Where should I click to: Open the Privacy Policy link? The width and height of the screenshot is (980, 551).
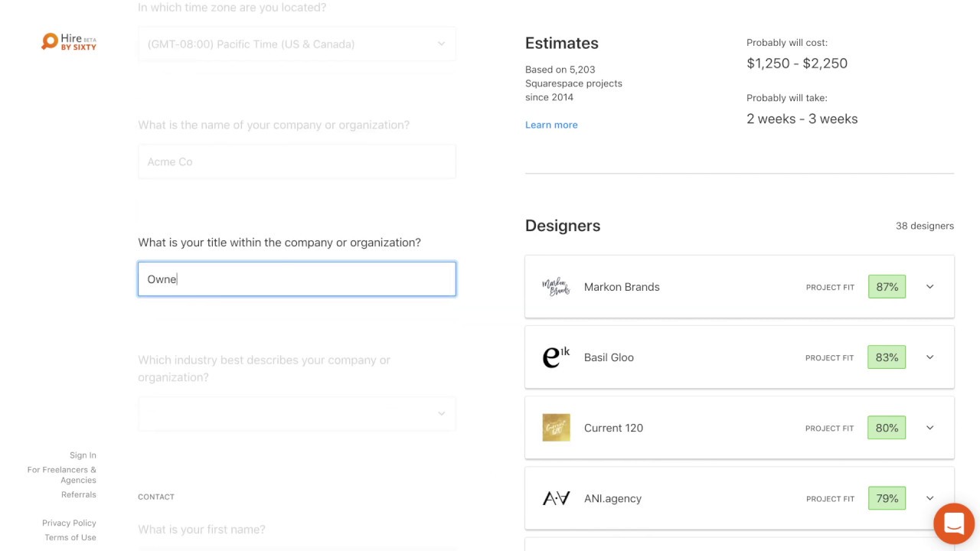click(69, 523)
